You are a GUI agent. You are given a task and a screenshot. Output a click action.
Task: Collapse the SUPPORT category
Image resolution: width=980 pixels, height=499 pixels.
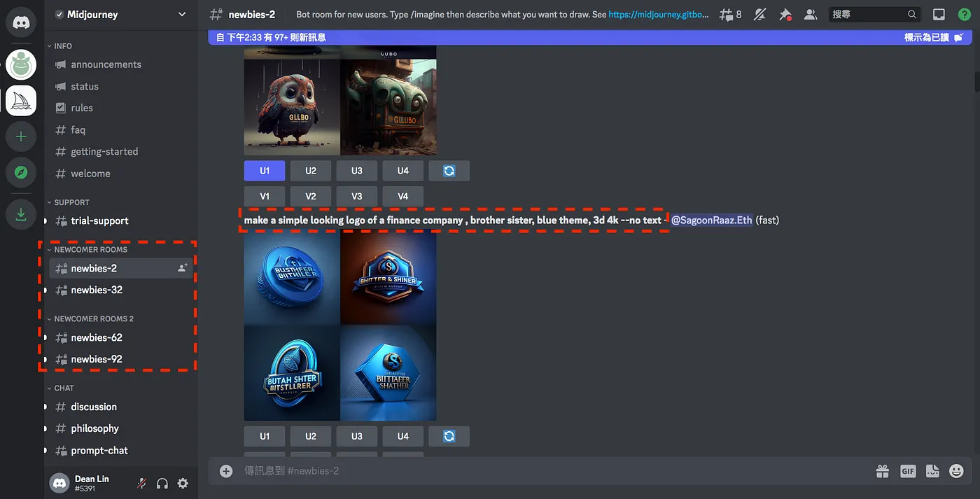point(68,202)
